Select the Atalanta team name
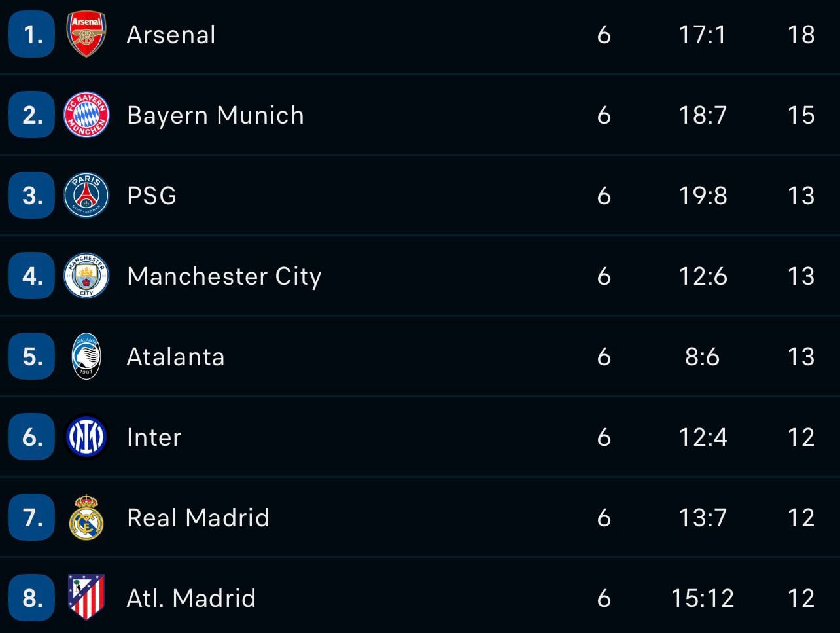 (x=175, y=357)
